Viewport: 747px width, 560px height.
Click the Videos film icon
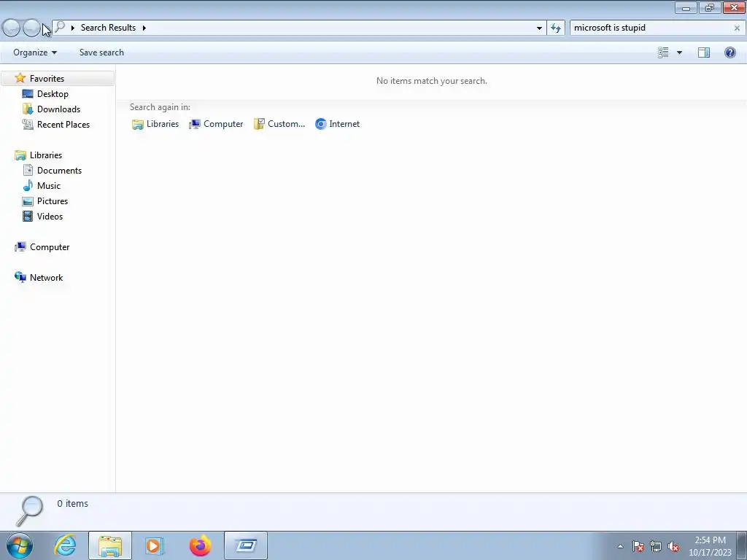click(x=28, y=216)
